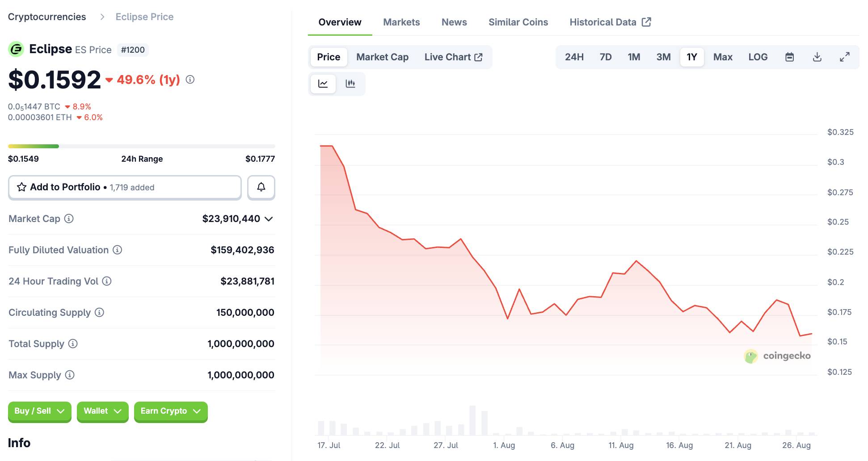868x461 pixels.
Task: Open the Buy / Sell dropdown
Action: coord(40,411)
